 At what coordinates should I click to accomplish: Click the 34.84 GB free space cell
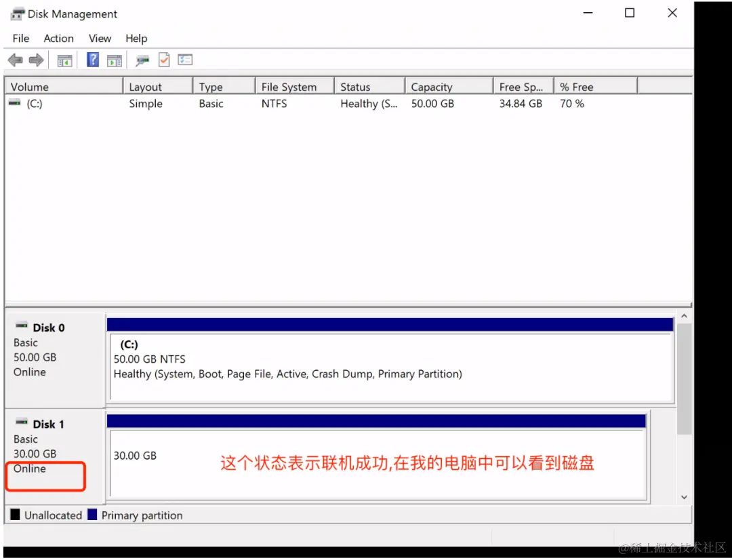point(521,104)
